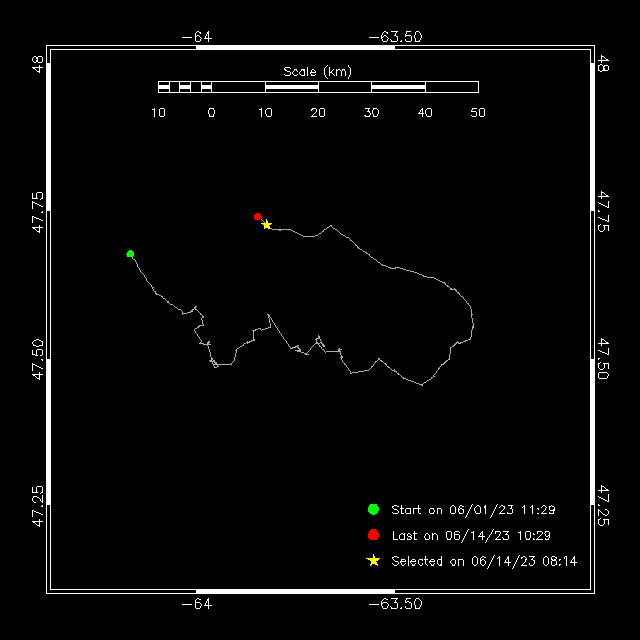Click the top axis longitude label "-64"
The image size is (640, 640).
[x=197, y=37]
